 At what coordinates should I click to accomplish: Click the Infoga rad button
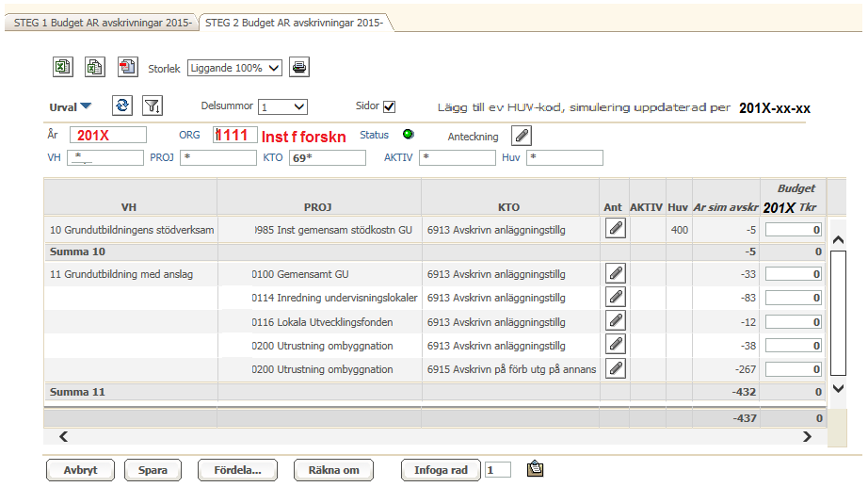pyautogui.click(x=441, y=470)
